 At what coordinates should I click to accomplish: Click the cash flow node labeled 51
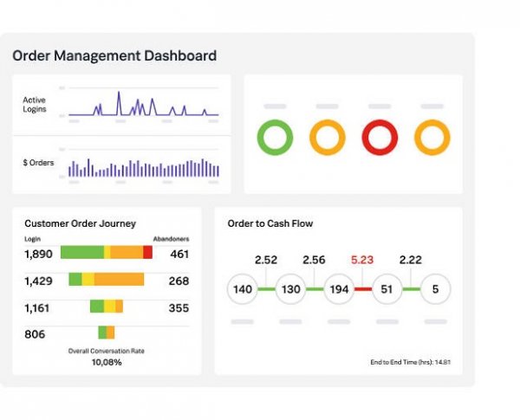pos(387,289)
